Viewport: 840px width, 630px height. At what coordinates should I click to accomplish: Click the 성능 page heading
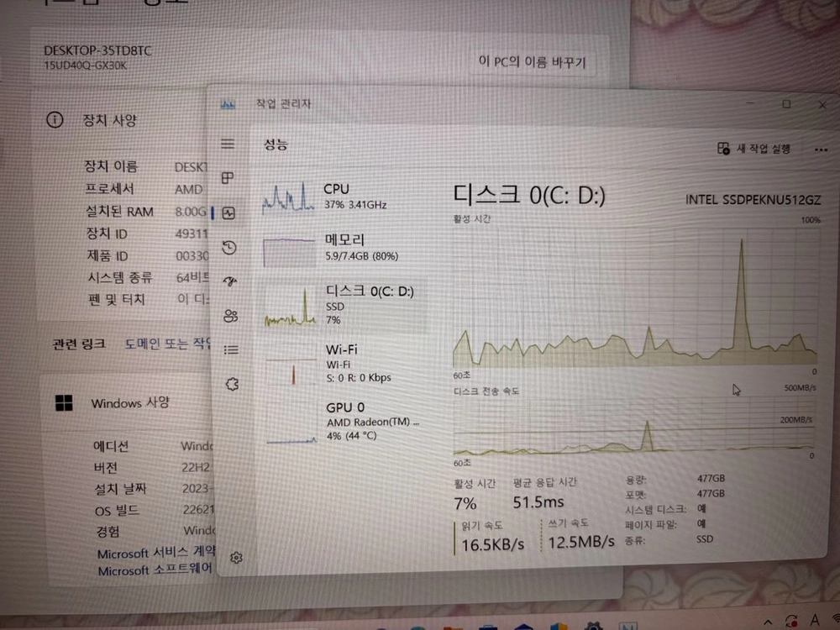[x=276, y=144]
